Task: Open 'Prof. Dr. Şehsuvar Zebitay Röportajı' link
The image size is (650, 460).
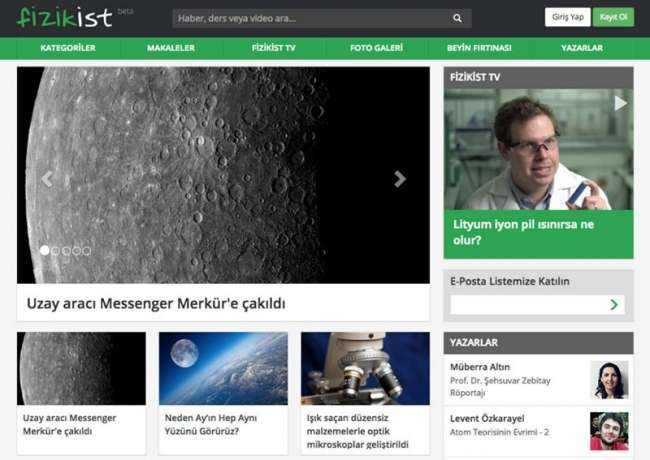Action: (x=500, y=387)
